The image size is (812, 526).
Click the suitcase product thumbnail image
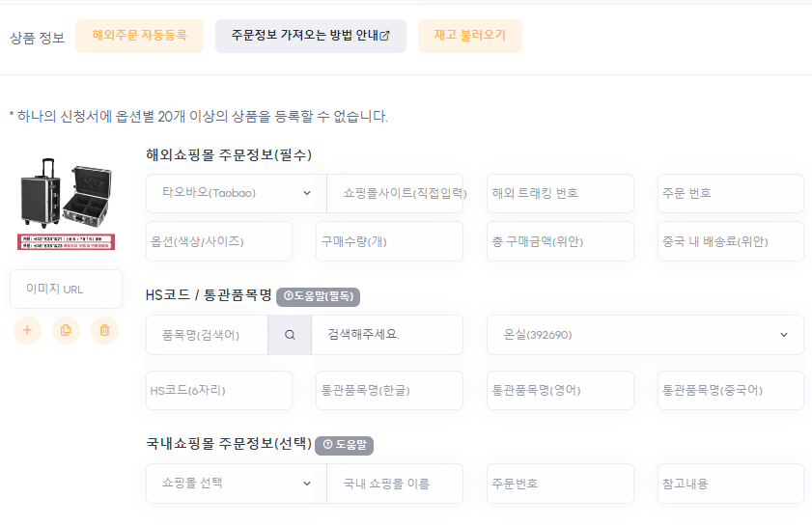click(x=66, y=203)
